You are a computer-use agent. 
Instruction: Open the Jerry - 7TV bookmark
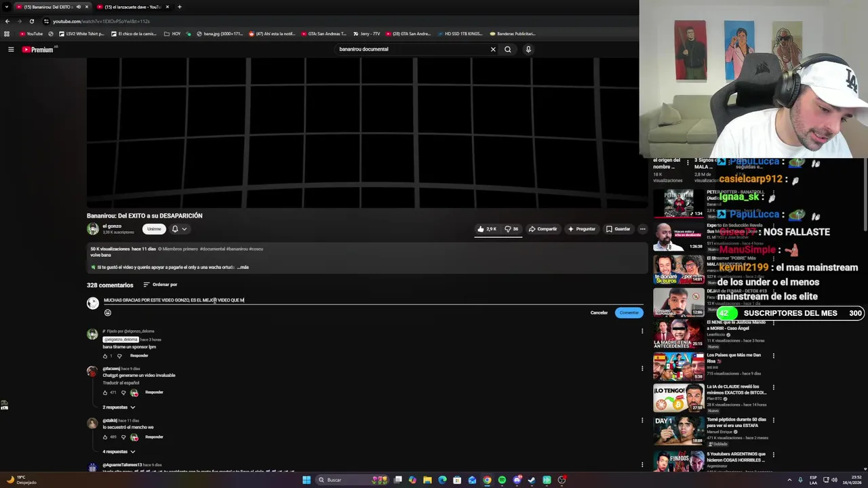click(367, 34)
